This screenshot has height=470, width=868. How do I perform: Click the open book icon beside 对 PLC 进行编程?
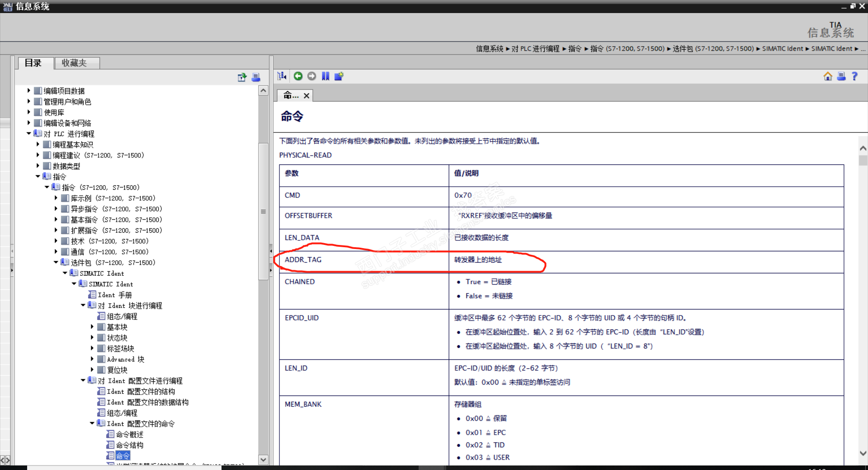pos(38,134)
